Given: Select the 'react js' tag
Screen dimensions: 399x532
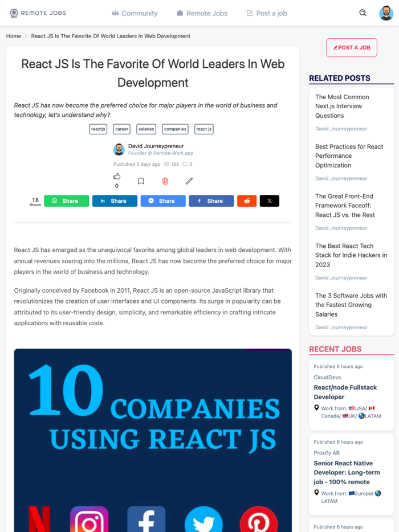Looking at the screenshot, I should point(203,129).
